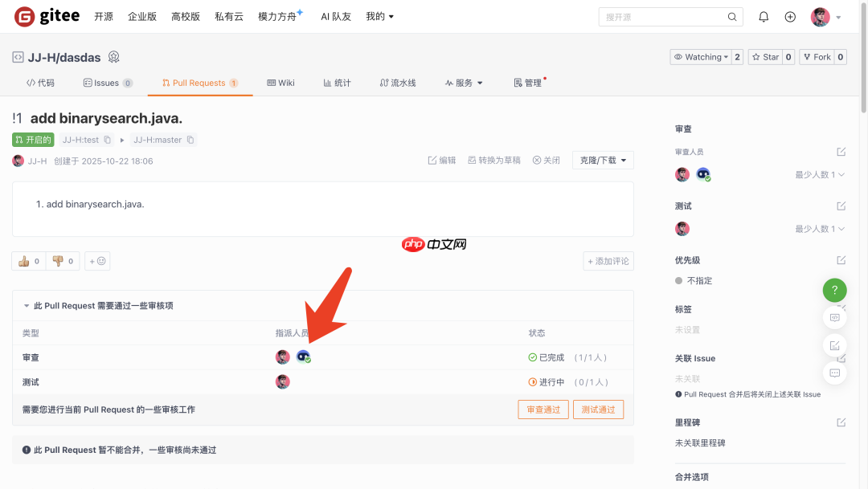Click the 测试通过 button
This screenshot has width=868, height=489.
coord(598,410)
